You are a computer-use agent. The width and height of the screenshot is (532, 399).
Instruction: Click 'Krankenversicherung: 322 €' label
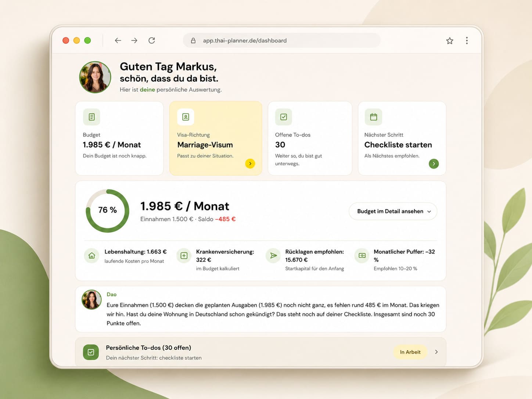[x=225, y=256]
